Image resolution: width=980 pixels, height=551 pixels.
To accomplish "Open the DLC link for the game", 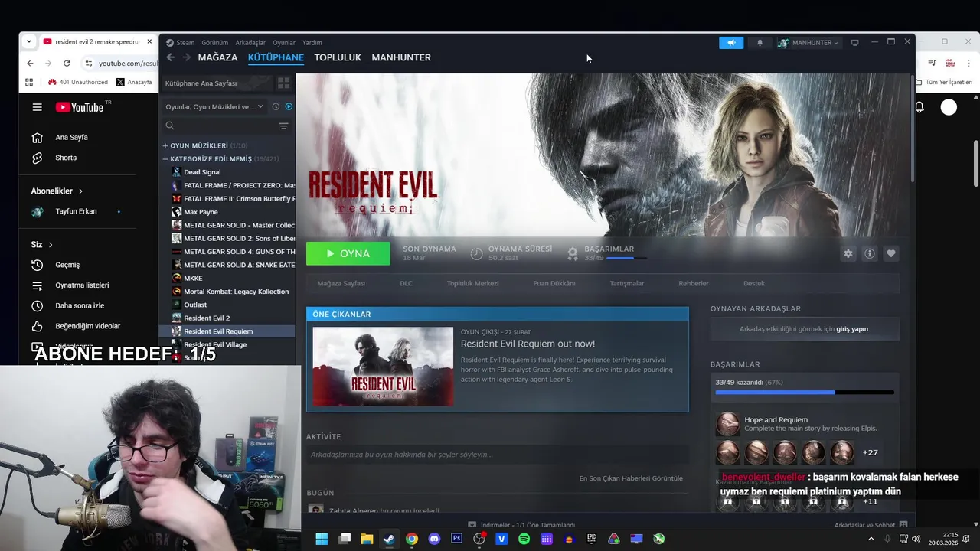I will point(406,283).
